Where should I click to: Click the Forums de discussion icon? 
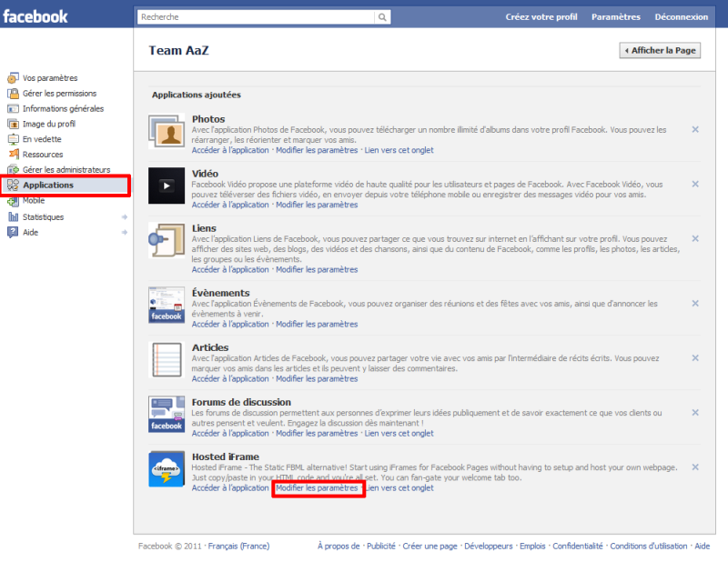click(x=167, y=414)
